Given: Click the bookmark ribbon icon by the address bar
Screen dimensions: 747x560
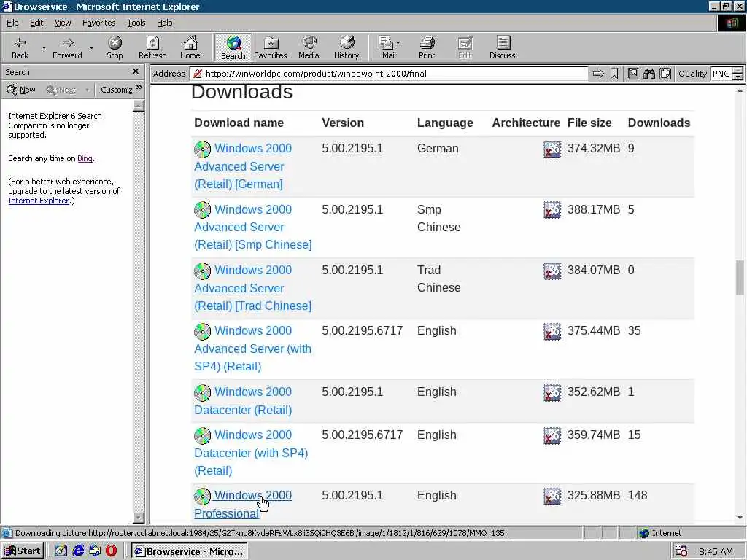Looking at the screenshot, I should pyautogui.click(x=614, y=74).
